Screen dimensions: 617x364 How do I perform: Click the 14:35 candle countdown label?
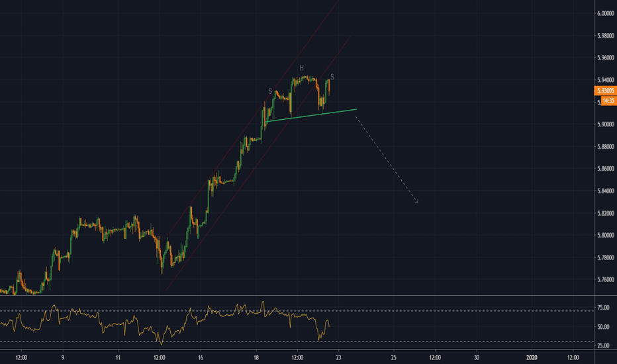click(605, 101)
